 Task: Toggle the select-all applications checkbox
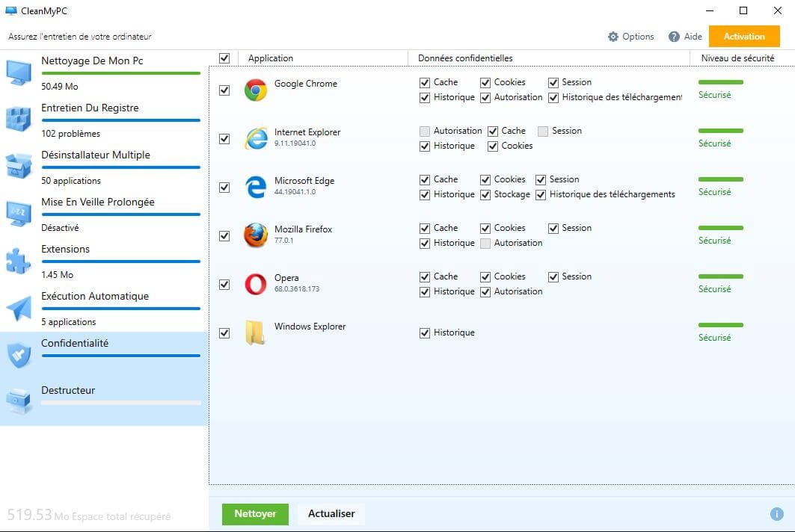tap(224, 58)
